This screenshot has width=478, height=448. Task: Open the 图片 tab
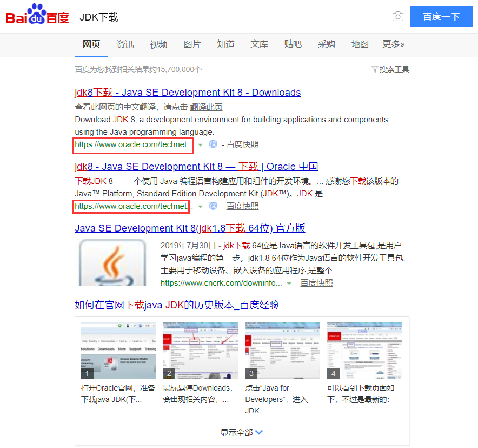click(192, 44)
